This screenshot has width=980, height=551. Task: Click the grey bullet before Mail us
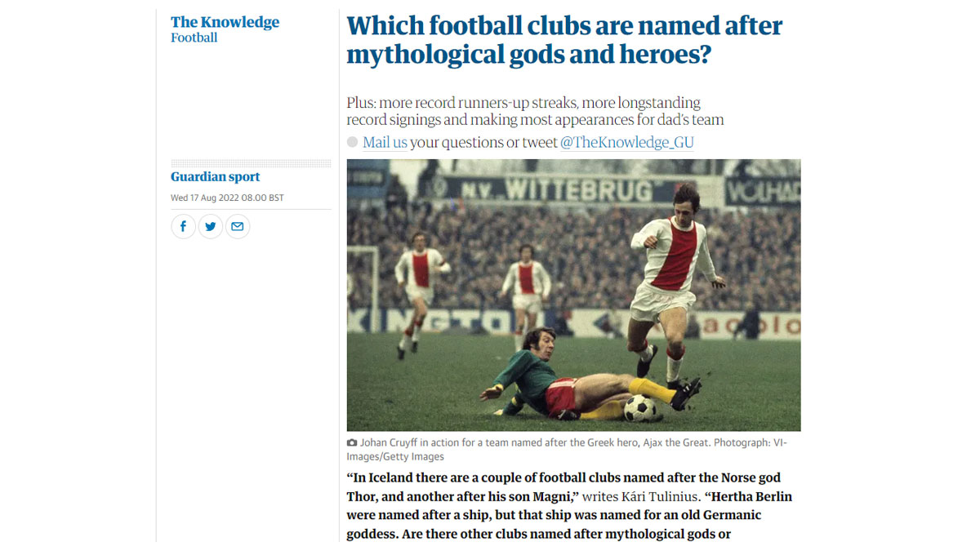click(352, 142)
